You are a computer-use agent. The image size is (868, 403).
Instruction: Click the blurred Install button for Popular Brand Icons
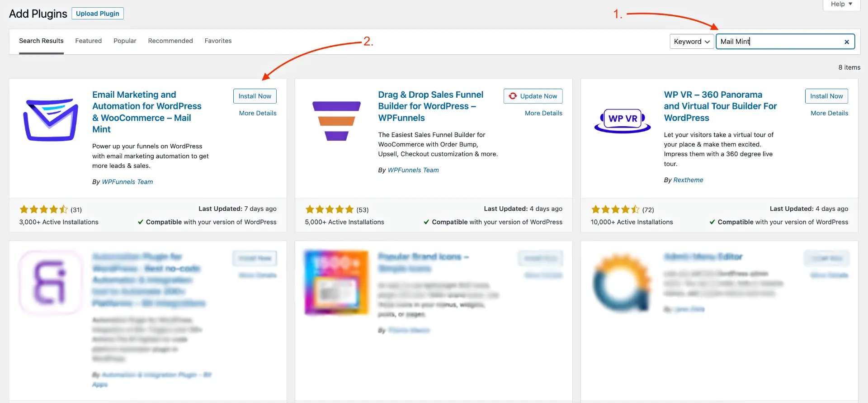[x=541, y=258]
